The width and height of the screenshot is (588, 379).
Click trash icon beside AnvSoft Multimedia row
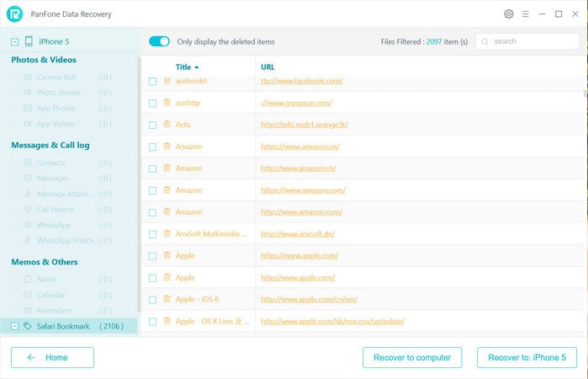(167, 233)
